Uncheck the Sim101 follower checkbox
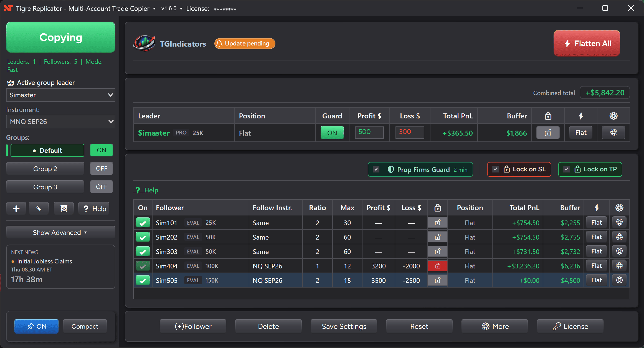Image resolution: width=644 pixels, height=348 pixels. [143, 222]
